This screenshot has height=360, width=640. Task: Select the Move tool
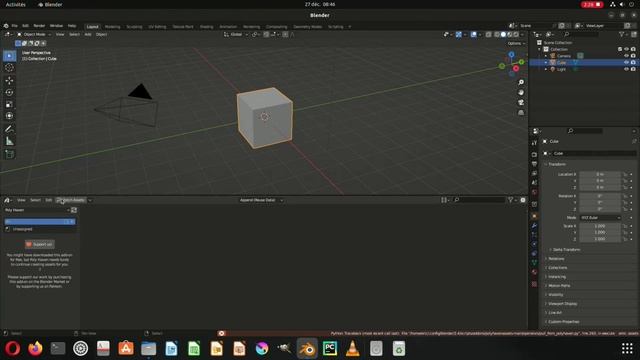pos(9,80)
